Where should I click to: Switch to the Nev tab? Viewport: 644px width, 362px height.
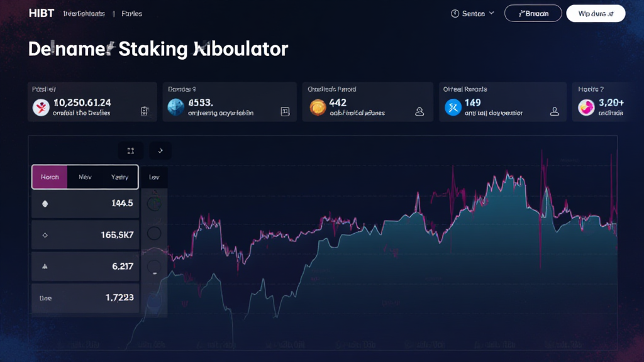tap(85, 177)
